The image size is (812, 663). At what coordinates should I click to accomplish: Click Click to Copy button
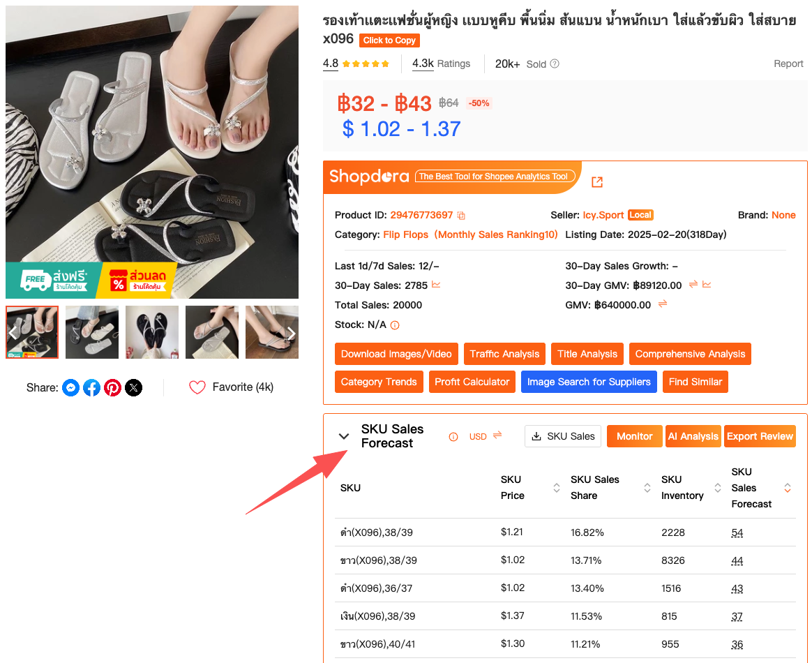389,40
